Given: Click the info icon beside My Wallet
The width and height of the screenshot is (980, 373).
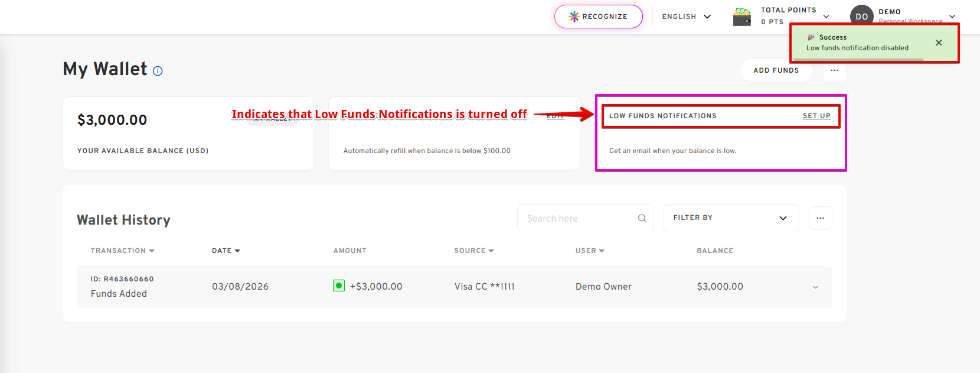Looking at the screenshot, I should (158, 71).
